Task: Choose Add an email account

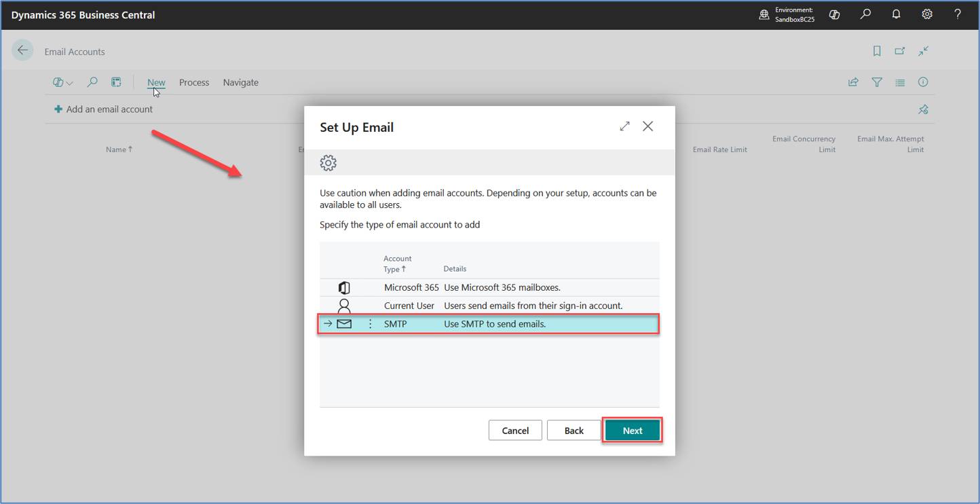Action: tap(103, 109)
